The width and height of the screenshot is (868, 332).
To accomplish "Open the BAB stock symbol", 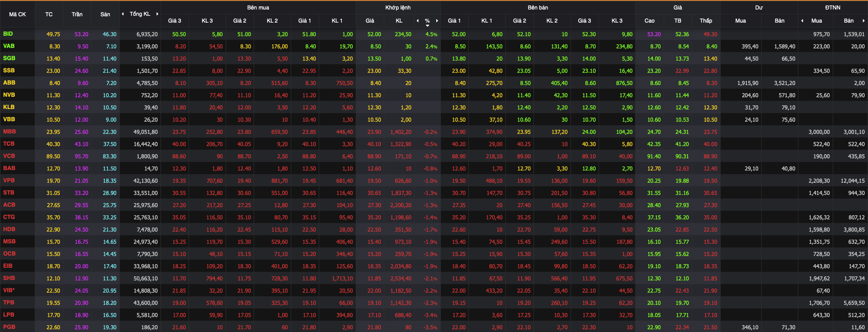I will [9, 168].
